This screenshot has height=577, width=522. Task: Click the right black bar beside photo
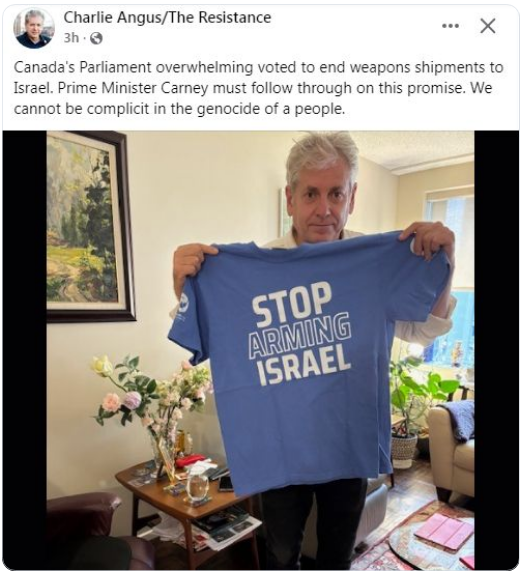coord(496,350)
